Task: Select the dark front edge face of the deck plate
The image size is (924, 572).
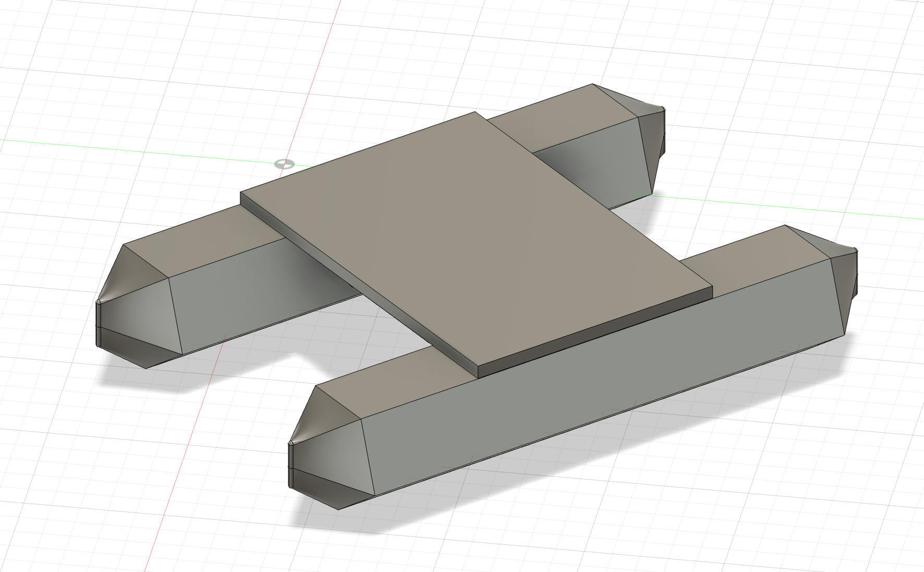Action: pyautogui.click(x=594, y=332)
